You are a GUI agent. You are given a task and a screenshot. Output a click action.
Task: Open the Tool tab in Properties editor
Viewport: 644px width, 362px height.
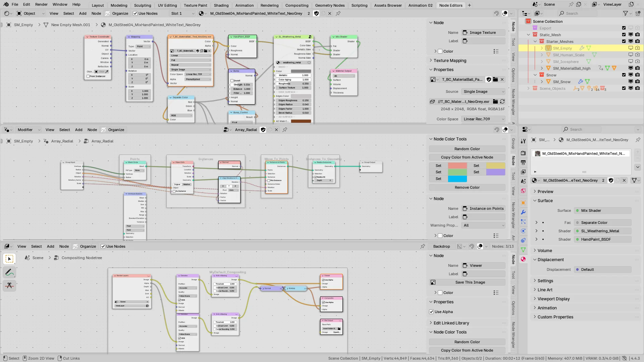coord(523,141)
